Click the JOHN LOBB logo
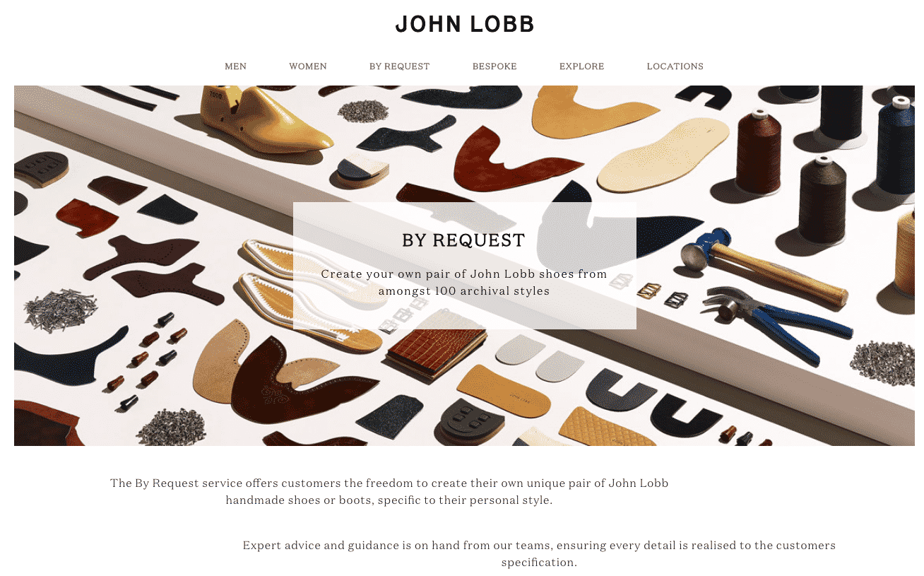This screenshot has height=576, width=924. (x=464, y=24)
